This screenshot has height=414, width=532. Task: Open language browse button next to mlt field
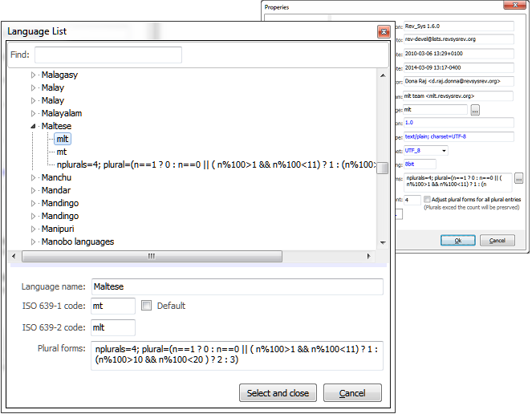click(x=475, y=110)
